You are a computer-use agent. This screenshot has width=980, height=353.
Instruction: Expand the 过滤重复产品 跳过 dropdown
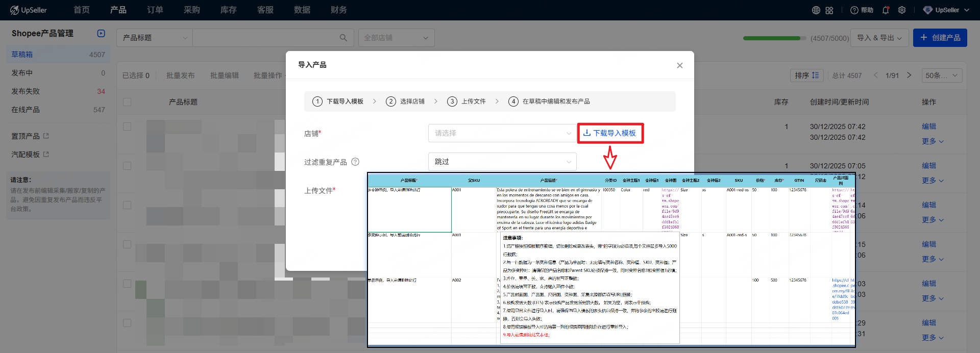pos(502,162)
